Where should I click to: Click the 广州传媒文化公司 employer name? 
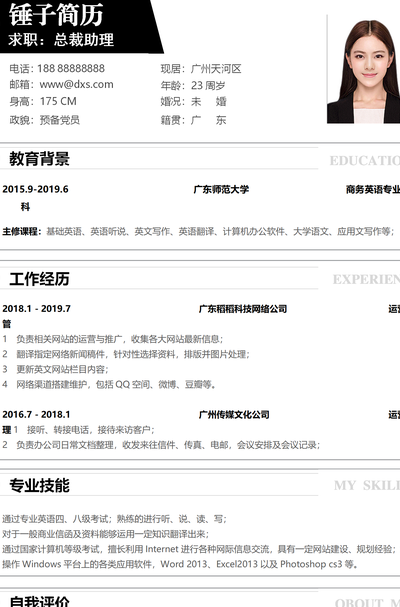point(234,415)
